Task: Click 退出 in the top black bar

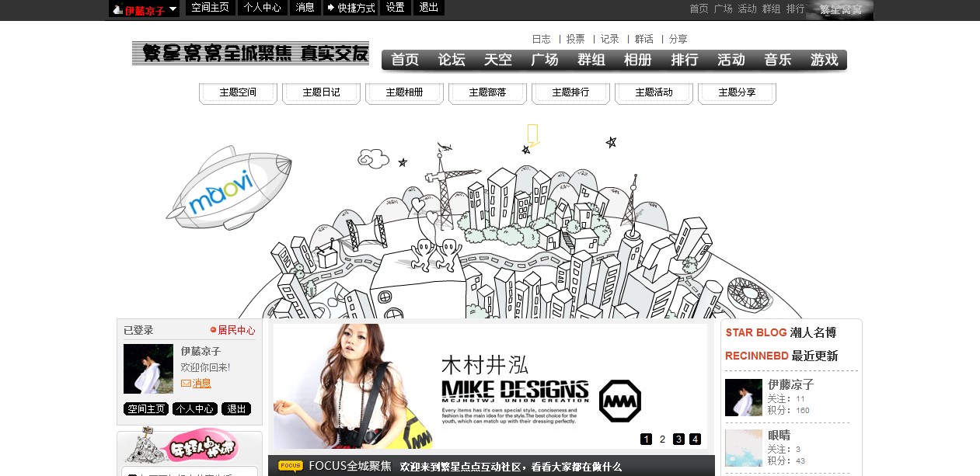Action: [429, 8]
